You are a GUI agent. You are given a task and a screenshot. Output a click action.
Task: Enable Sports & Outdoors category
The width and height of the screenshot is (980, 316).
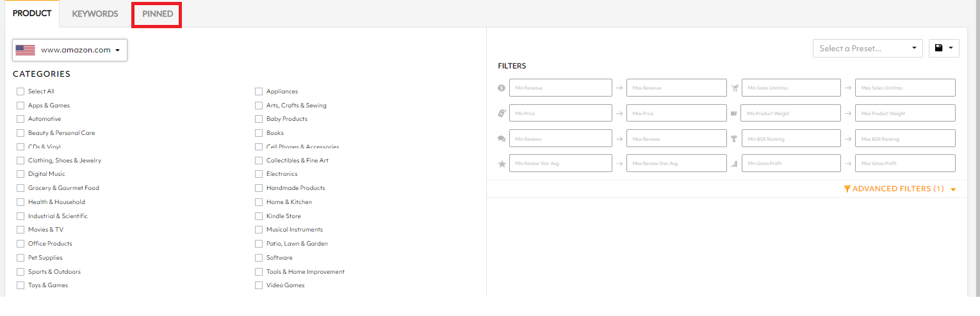tap(20, 272)
